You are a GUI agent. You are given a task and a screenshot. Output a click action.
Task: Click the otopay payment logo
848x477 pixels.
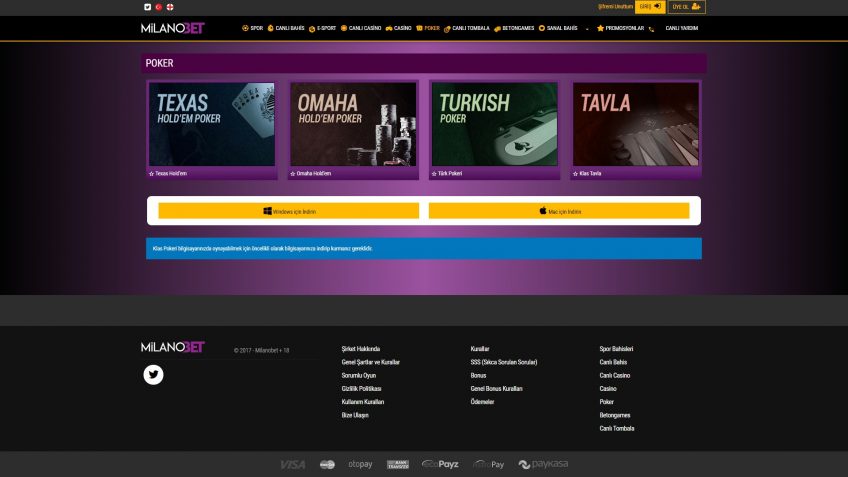point(360,464)
